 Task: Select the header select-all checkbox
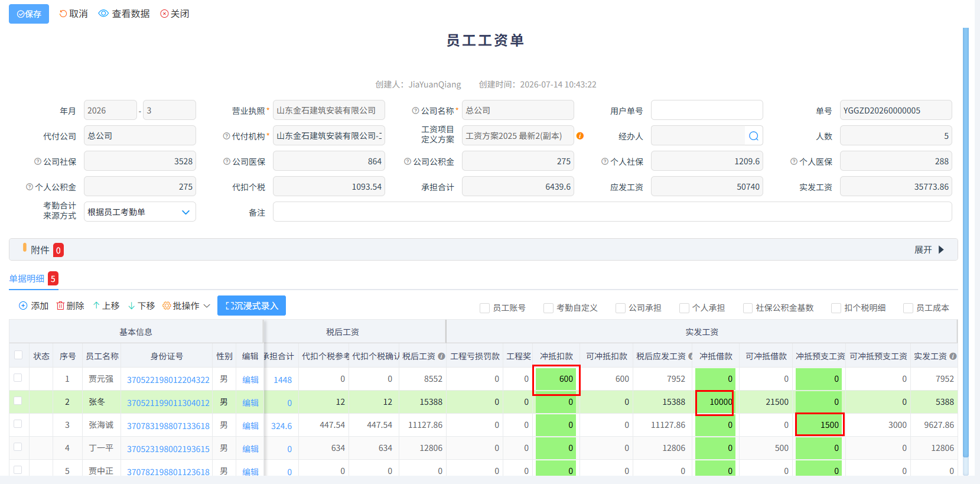coord(18,355)
